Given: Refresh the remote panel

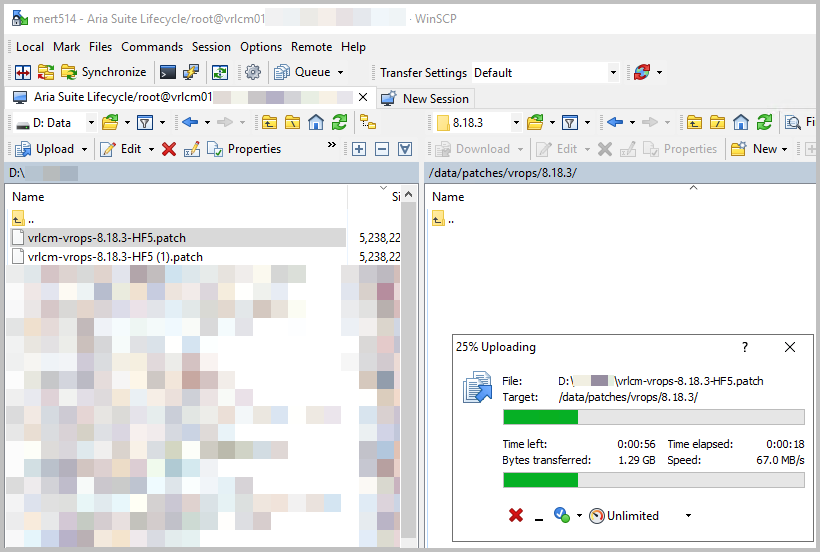Looking at the screenshot, I should tap(765, 123).
